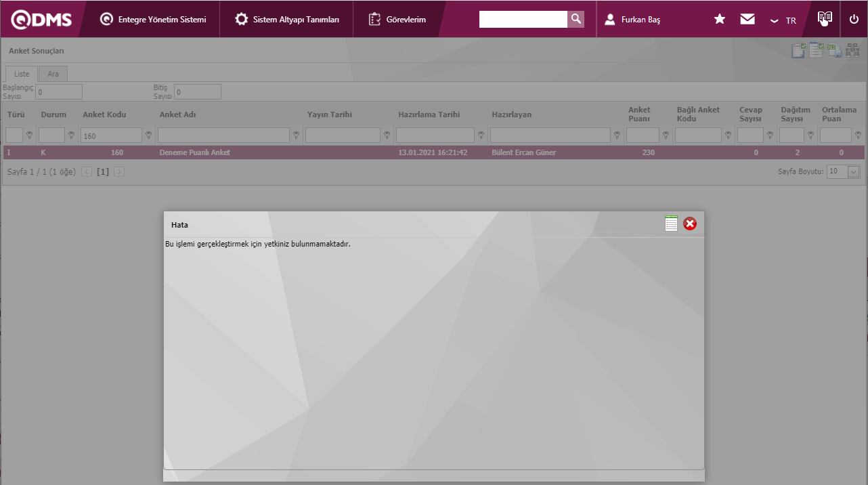Click filter icon next to Durum field
The image size is (868, 485).
tap(71, 135)
